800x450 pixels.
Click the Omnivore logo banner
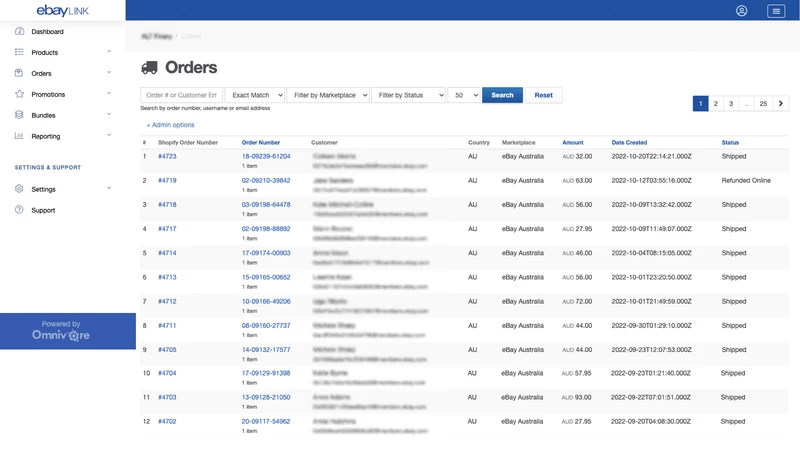point(68,331)
